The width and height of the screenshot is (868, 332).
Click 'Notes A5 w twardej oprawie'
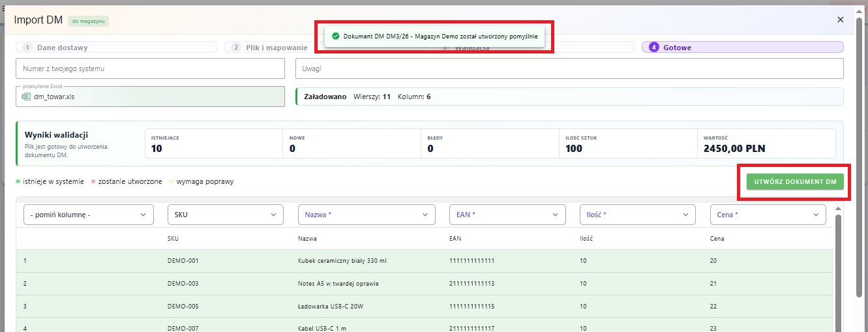click(x=338, y=284)
